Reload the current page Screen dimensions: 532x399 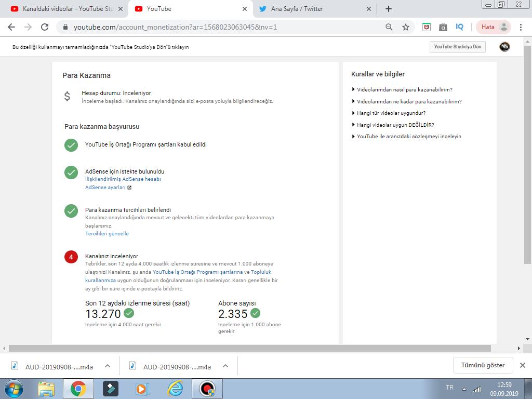[45, 27]
